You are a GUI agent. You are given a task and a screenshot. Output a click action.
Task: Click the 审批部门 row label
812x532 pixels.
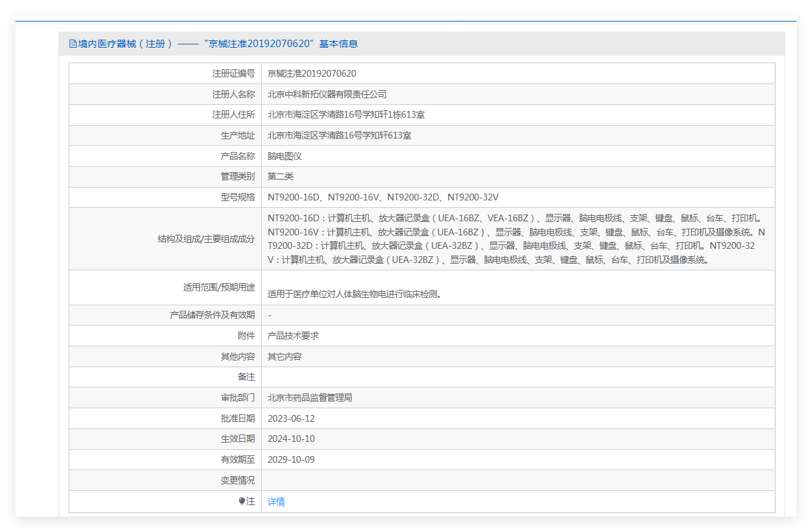[238, 397]
